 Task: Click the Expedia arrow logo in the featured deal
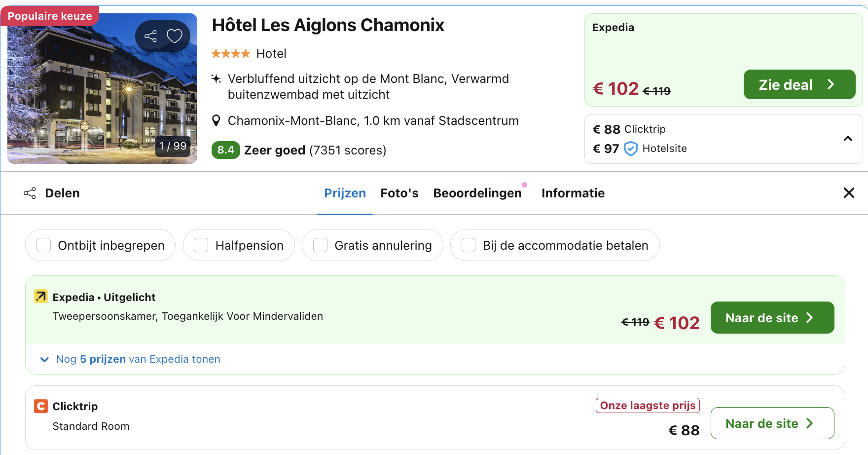[x=41, y=297]
